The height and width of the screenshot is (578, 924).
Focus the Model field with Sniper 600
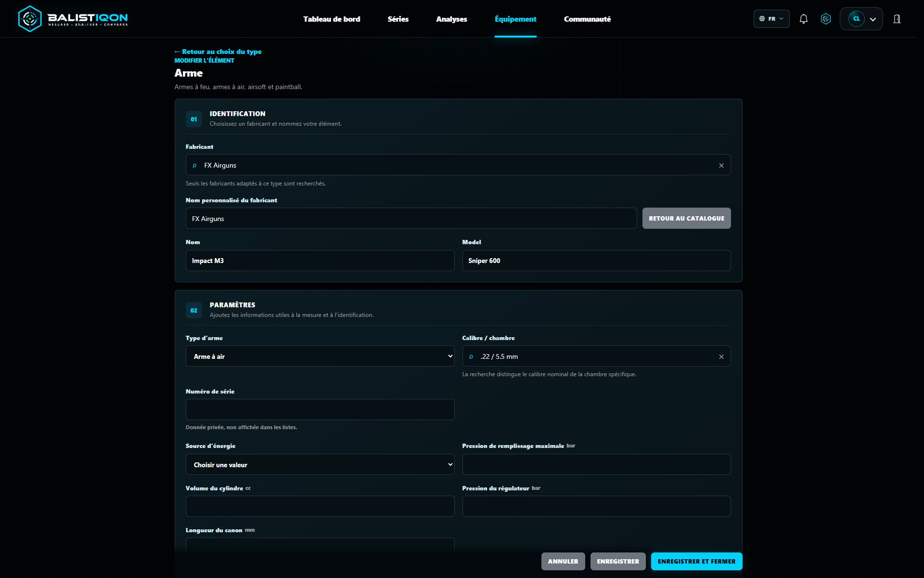[596, 261]
